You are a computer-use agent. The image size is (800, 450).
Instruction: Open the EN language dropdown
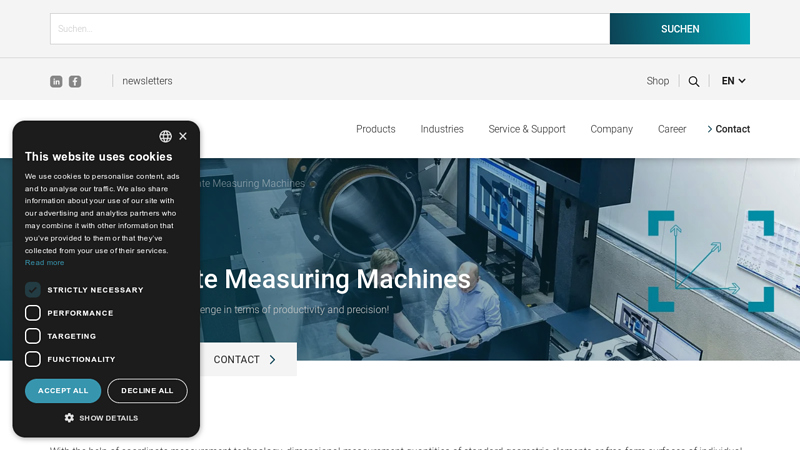point(734,81)
